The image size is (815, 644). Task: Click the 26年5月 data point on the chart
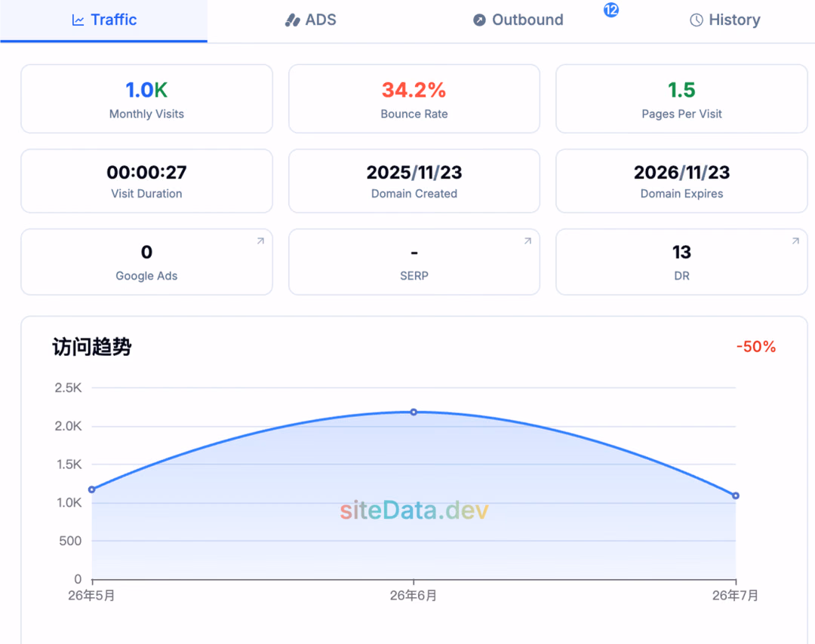(x=92, y=489)
